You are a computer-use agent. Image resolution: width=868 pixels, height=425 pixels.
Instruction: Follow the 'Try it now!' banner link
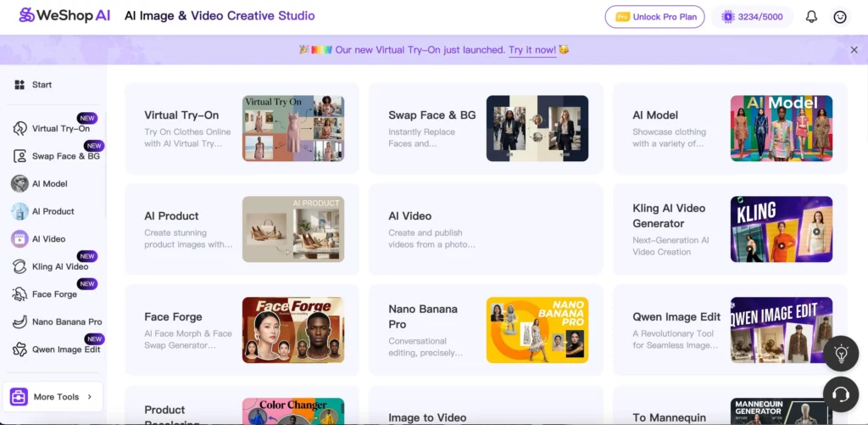[532, 50]
